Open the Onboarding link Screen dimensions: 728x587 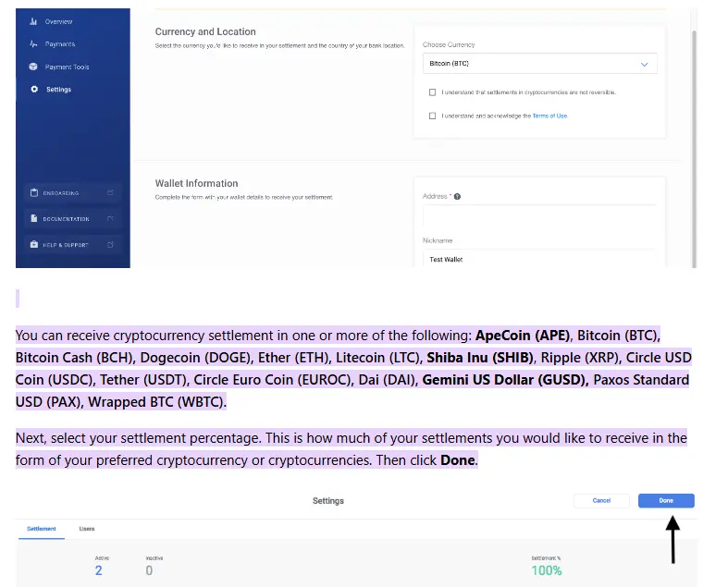point(73,192)
